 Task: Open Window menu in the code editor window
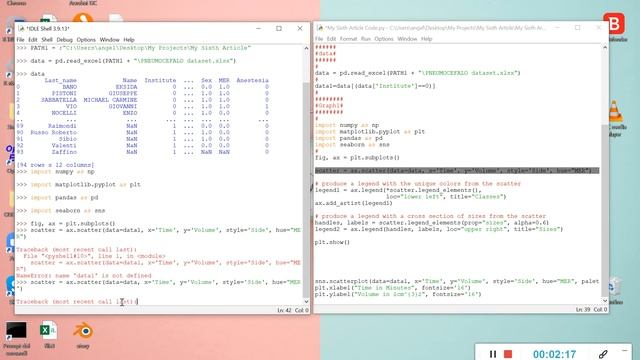point(407,39)
